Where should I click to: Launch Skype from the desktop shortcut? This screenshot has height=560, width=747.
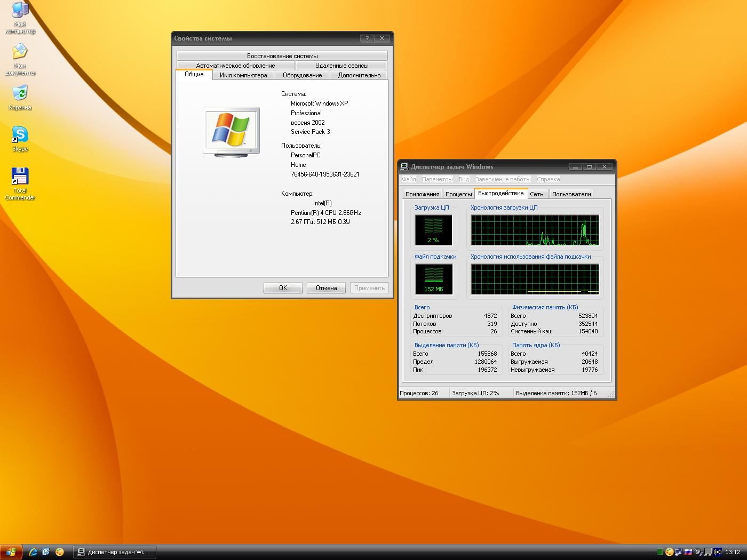(x=20, y=135)
